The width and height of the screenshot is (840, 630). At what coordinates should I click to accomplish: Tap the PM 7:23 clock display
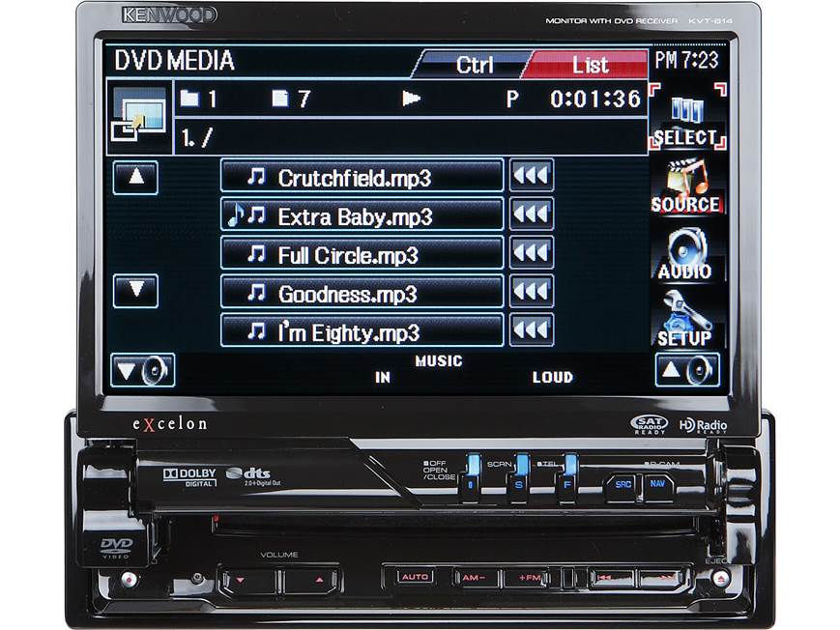(x=686, y=60)
